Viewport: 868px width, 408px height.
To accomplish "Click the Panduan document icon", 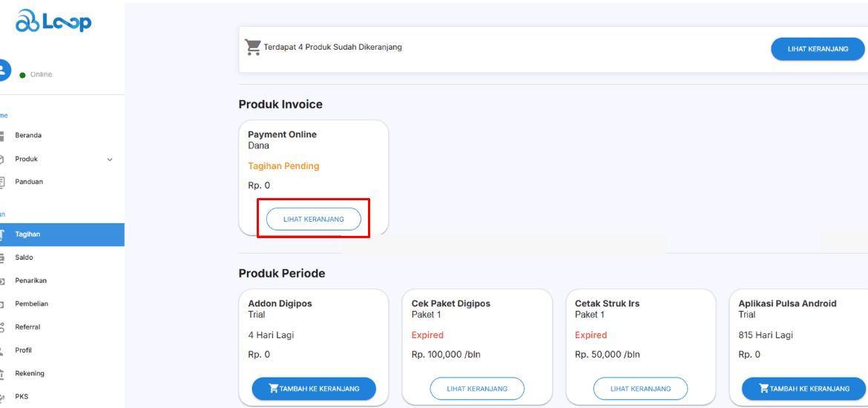I will 2,182.
